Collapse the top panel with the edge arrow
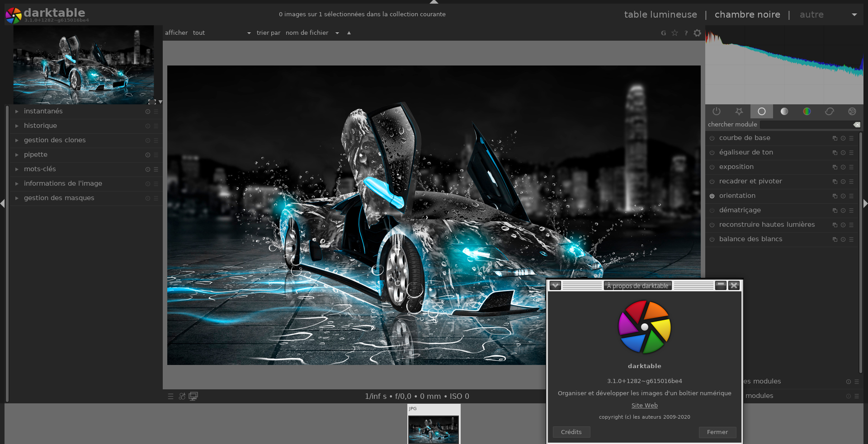This screenshot has width=868, height=444. 434,2
